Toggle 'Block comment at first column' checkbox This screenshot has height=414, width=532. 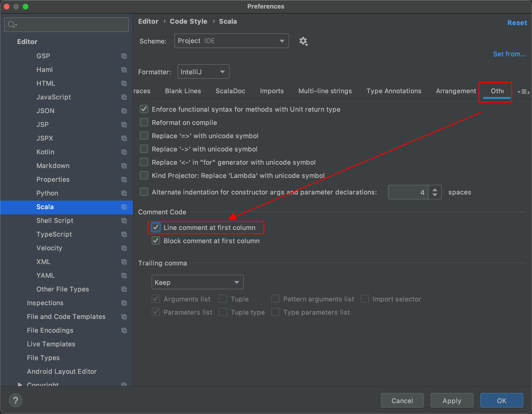pos(156,241)
